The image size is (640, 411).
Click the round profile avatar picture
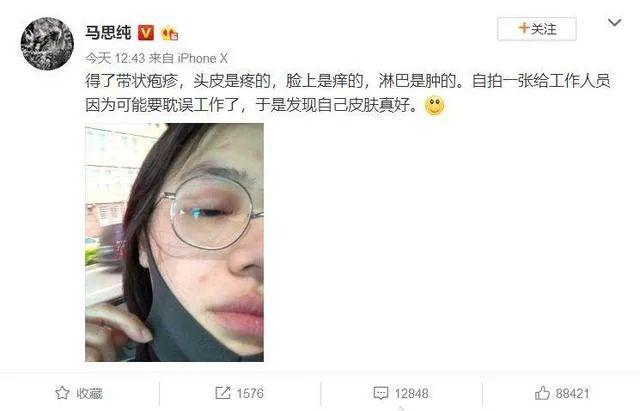tap(47, 43)
